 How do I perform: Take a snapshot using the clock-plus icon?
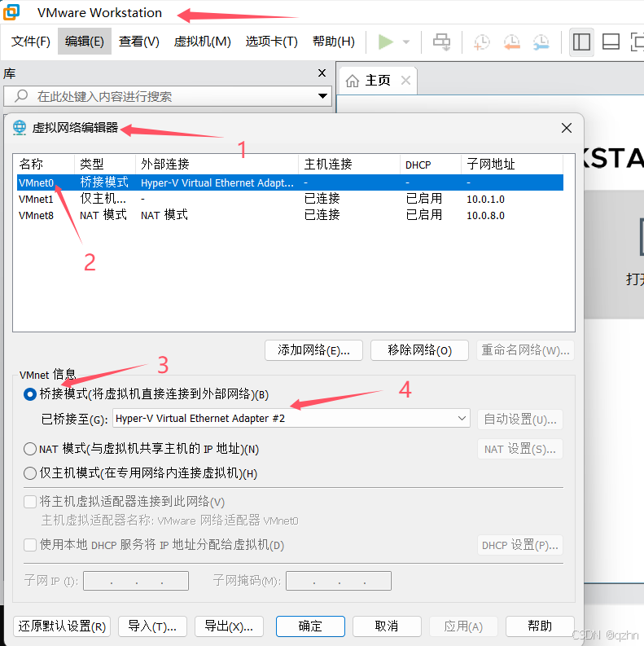481,42
